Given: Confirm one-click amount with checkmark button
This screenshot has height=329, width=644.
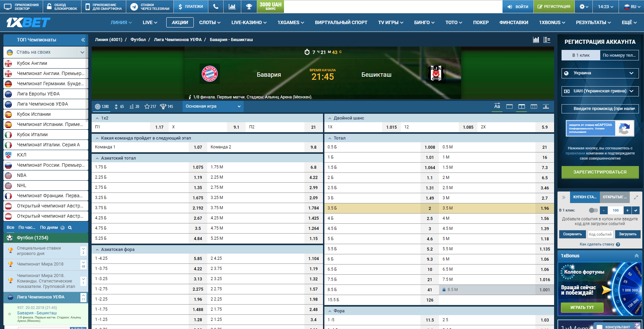Looking at the screenshot, I should point(636,211).
